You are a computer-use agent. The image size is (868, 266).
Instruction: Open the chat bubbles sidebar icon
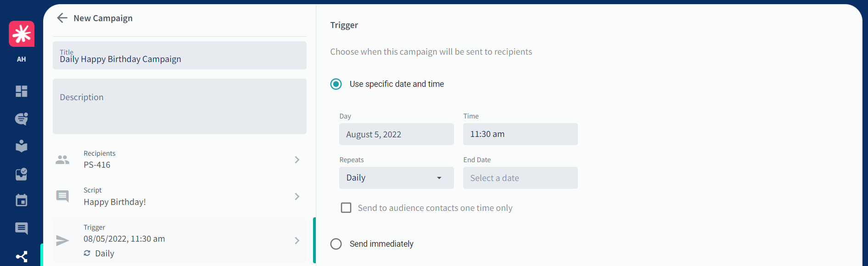click(21, 119)
